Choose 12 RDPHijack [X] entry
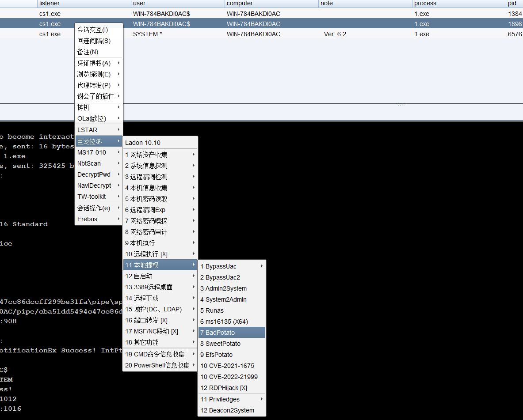Viewport: 523px width, 420px height. [x=232, y=388]
